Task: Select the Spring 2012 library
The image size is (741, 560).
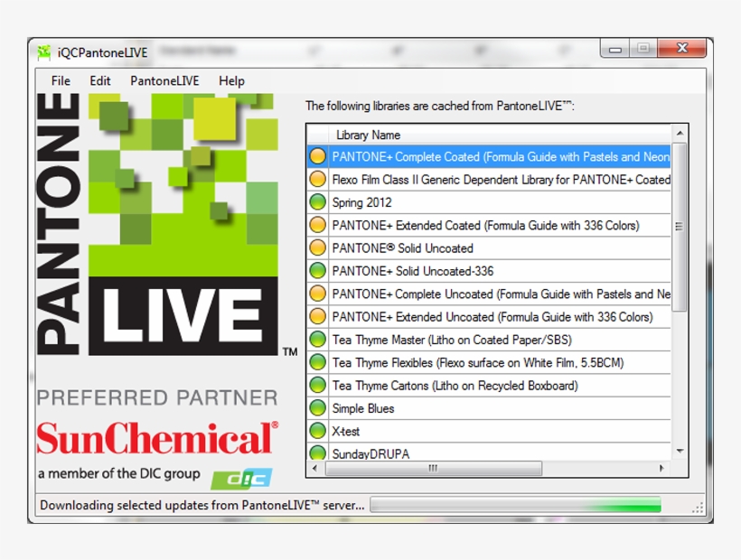Action: click(489, 202)
